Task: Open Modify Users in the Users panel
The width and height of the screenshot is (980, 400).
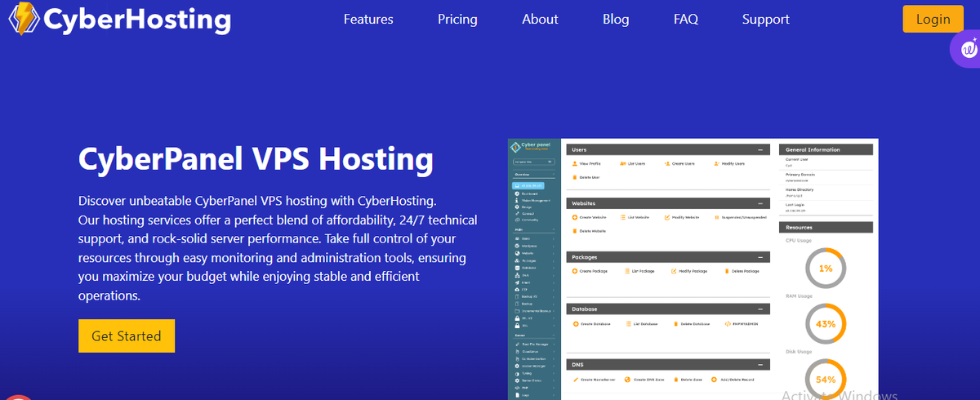Action: click(729, 163)
